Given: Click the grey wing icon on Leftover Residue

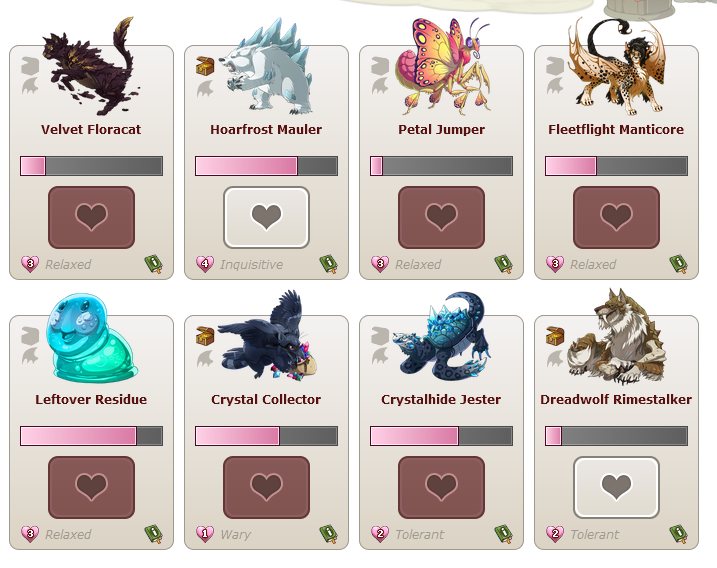Looking at the screenshot, I should [x=30, y=356].
